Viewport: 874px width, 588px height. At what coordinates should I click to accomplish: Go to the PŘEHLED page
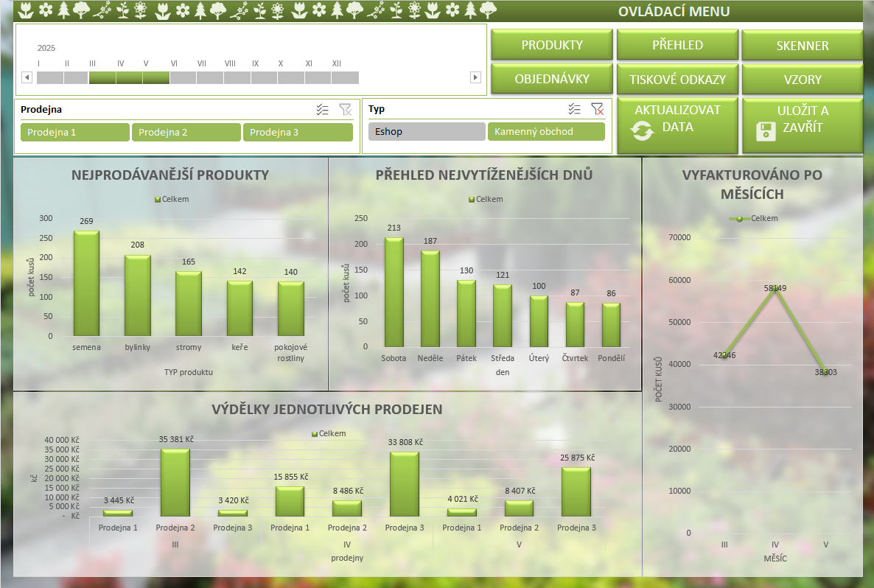(677, 45)
